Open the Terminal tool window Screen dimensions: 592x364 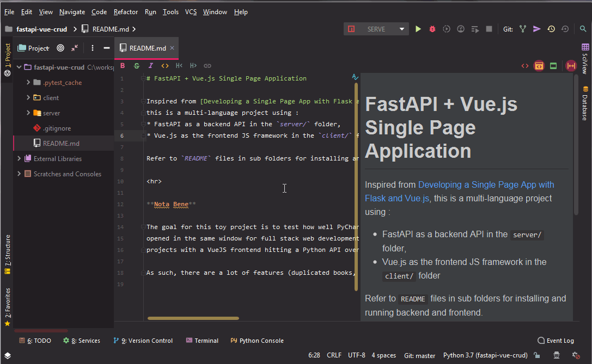point(202,341)
